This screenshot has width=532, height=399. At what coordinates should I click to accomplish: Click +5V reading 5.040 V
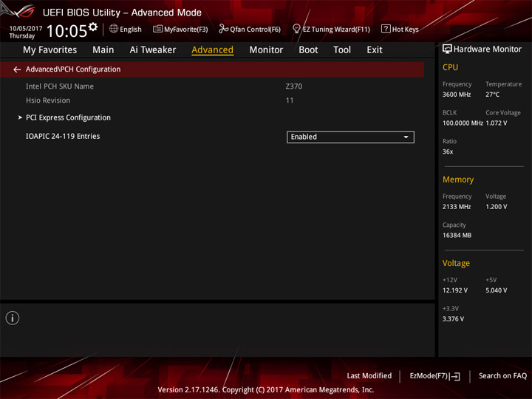click(497, 290)
